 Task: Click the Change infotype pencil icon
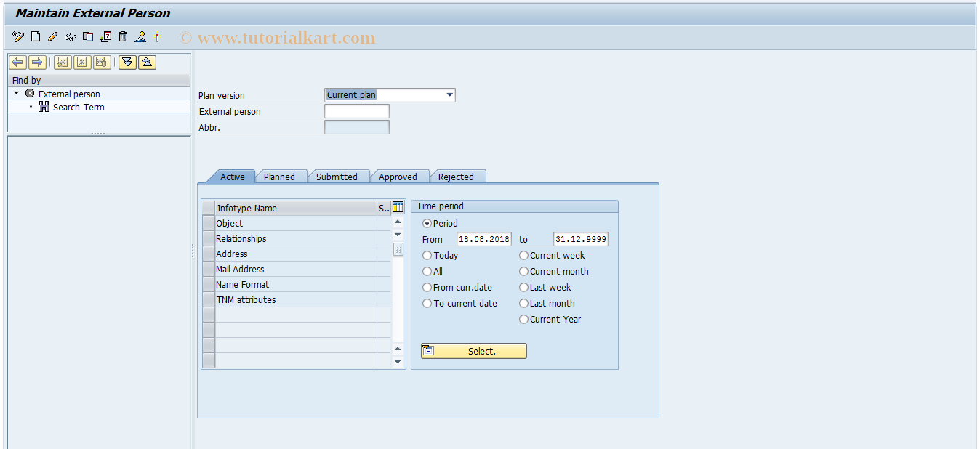[52, 37]
